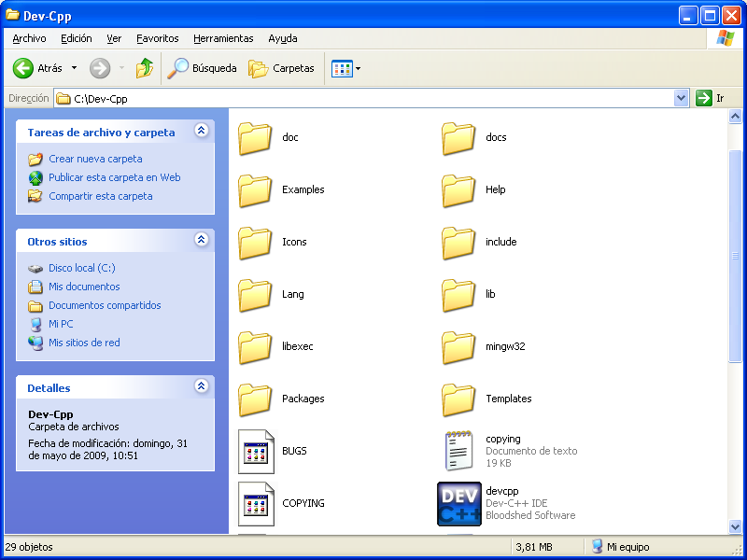Click the Ir go button
747x560 pixels.
[x=710, y=99]
